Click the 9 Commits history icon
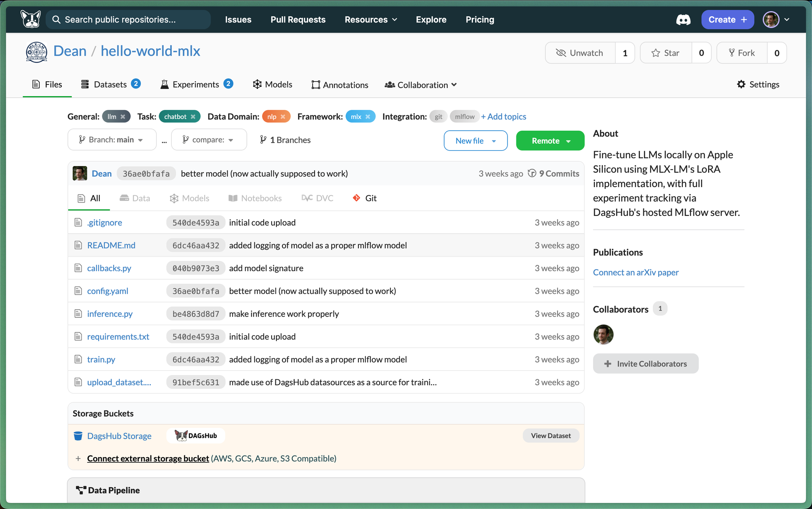Screen dimensions: 812x509 click(532, 173)
